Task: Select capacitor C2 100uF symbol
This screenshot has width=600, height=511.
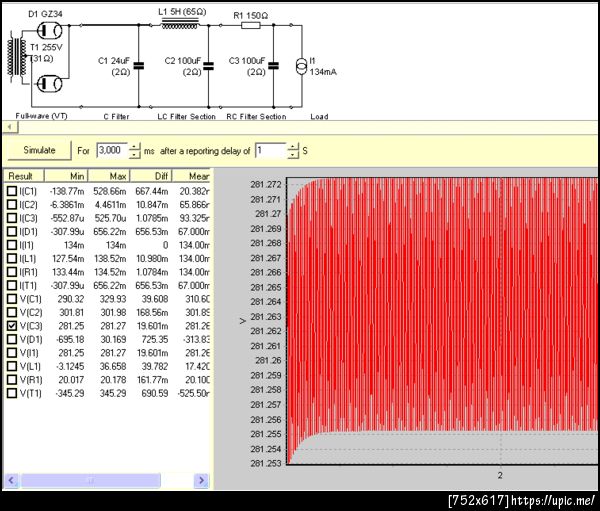Action: tap(209, 66)
